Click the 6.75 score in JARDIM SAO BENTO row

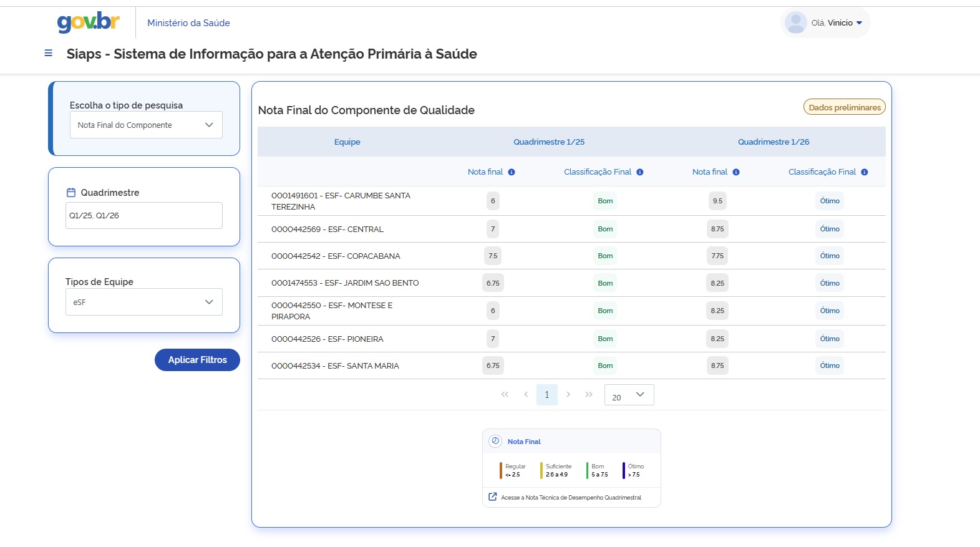click(x=493, y=283)
